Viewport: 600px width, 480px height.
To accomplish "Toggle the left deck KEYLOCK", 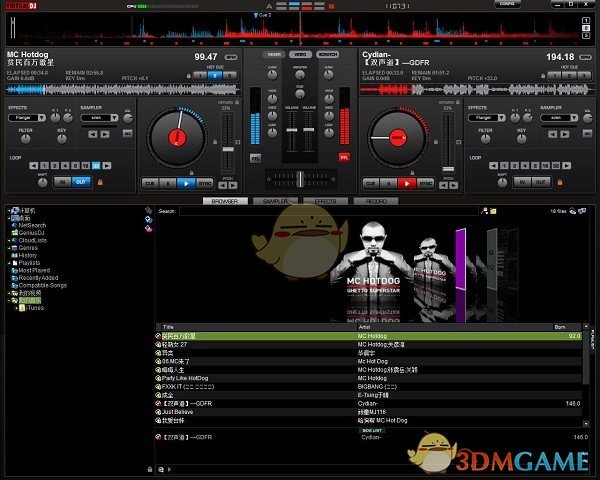I will point(229,102).
